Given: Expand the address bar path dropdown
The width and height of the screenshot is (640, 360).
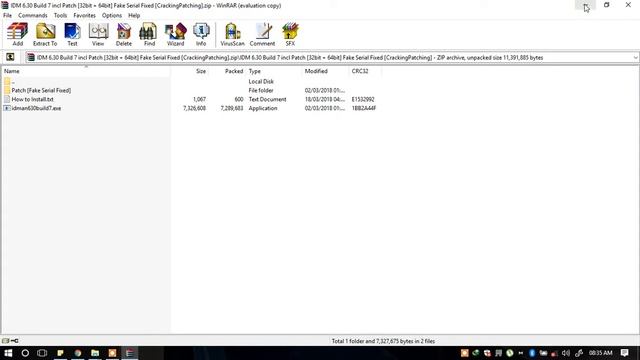Looking at the screenshot, I should click(x=635, y=58).
